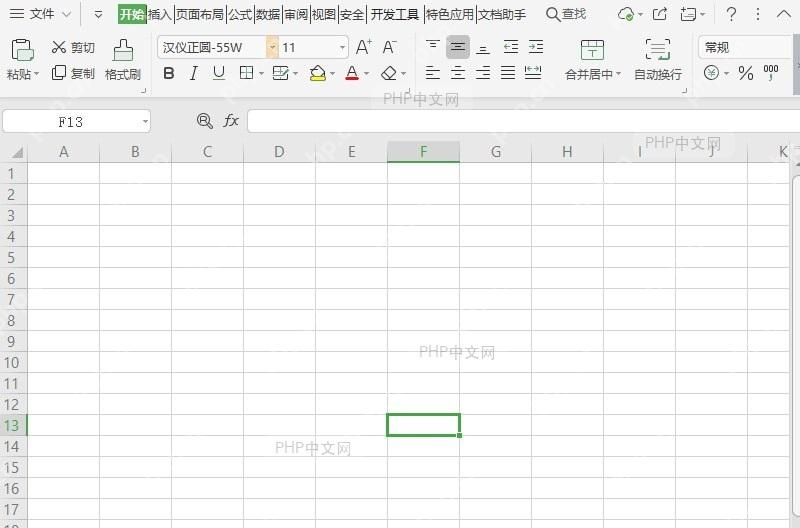Toggle Italic formatting
This screenshot has height=528, width=800.
(193, 73)
